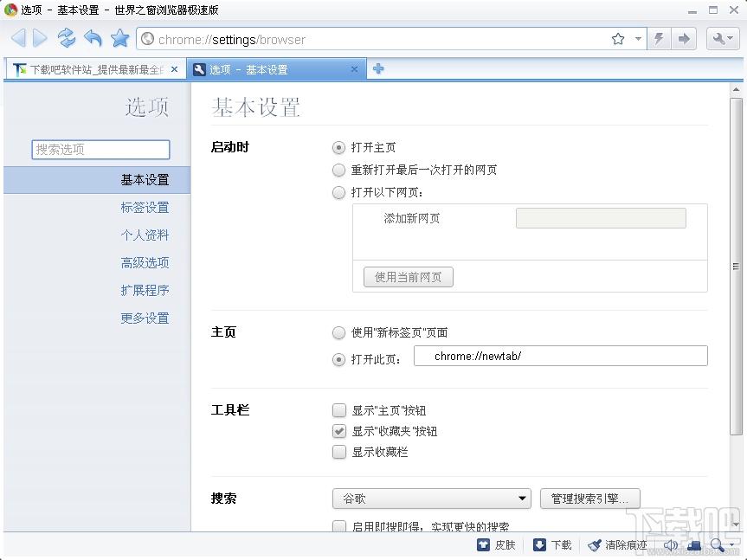Reload the page with the refresh icon
This screenshot has width=747, height=560.
click(67, 38)
